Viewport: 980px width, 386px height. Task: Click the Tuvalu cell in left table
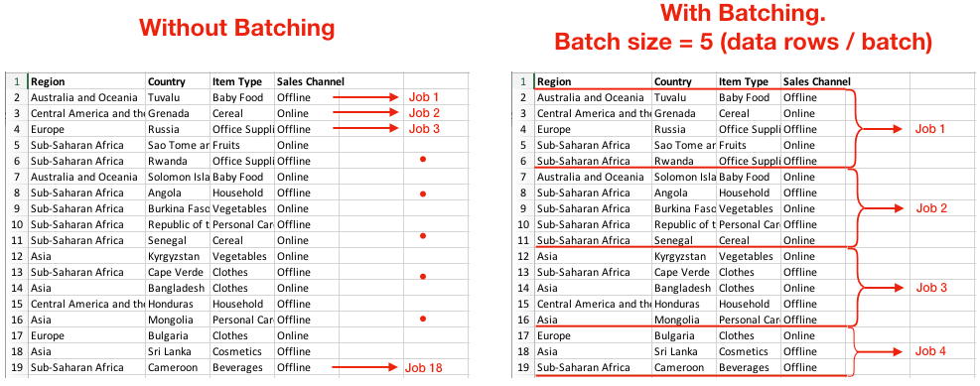[x=177, y=97]
